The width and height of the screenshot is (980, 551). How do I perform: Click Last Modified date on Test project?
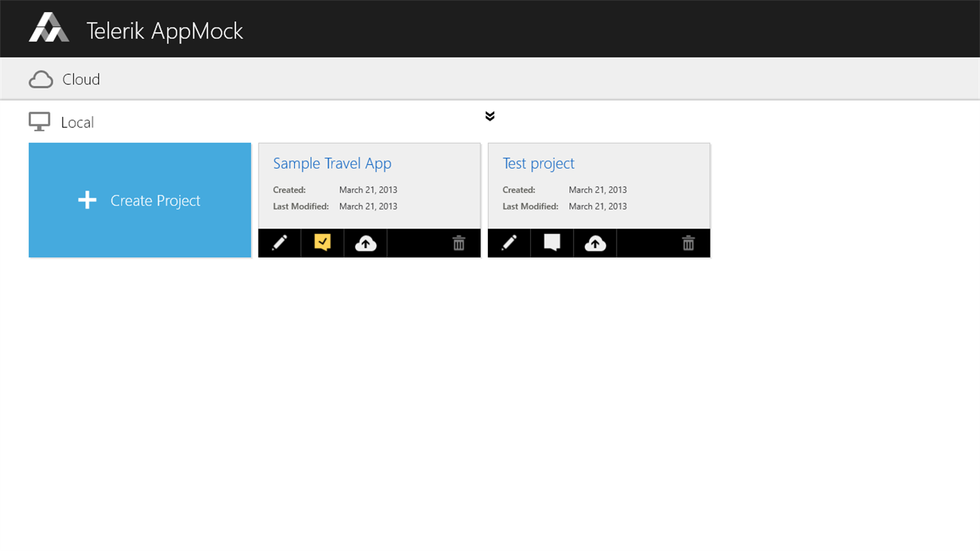click(x=598, y=206)
